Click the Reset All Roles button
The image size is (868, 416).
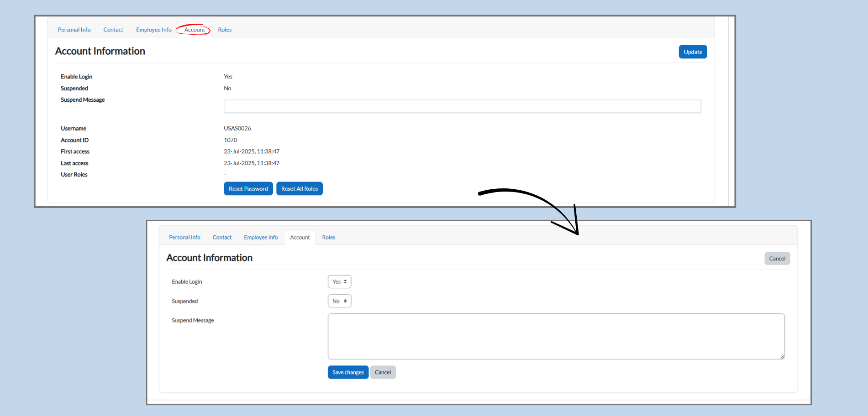299,189
